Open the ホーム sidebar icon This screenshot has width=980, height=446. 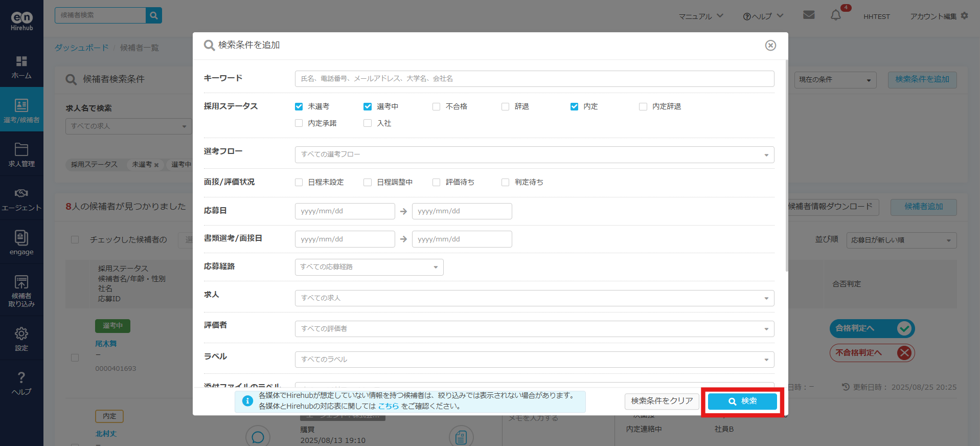pyautogui.click(x=21, y=61)
